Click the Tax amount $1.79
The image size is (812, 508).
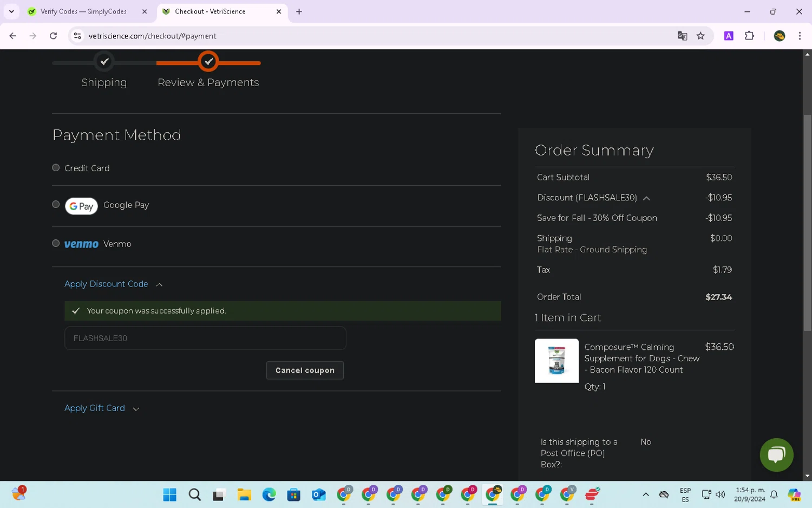723,270
